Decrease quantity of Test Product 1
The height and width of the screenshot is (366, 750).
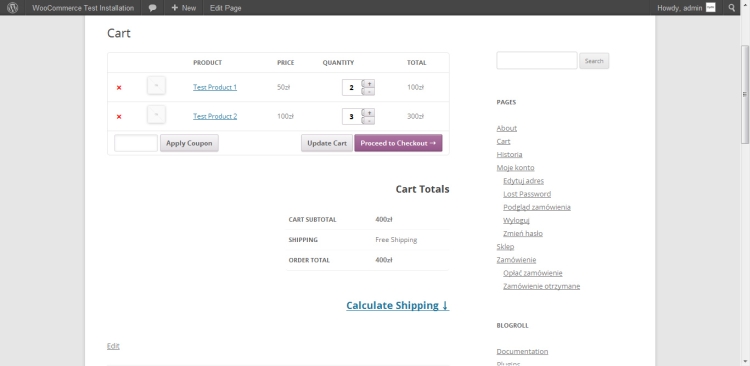point(368,91)
